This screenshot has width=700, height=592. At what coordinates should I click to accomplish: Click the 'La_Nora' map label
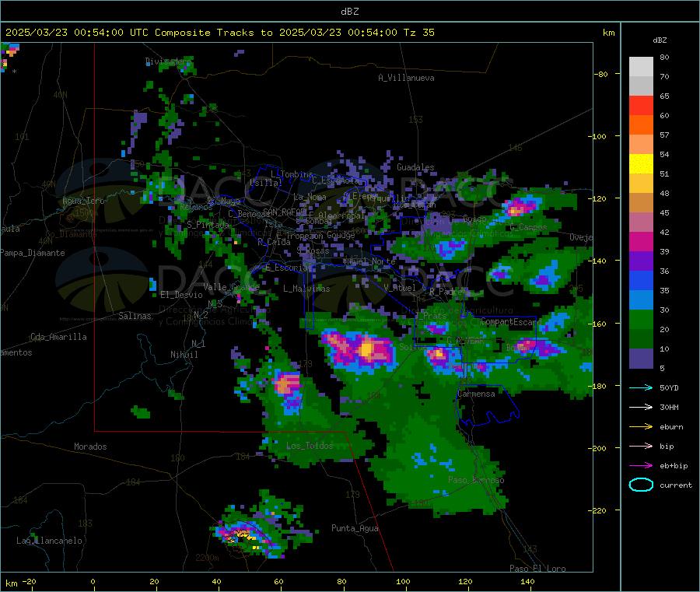click(x=310, y=197)
